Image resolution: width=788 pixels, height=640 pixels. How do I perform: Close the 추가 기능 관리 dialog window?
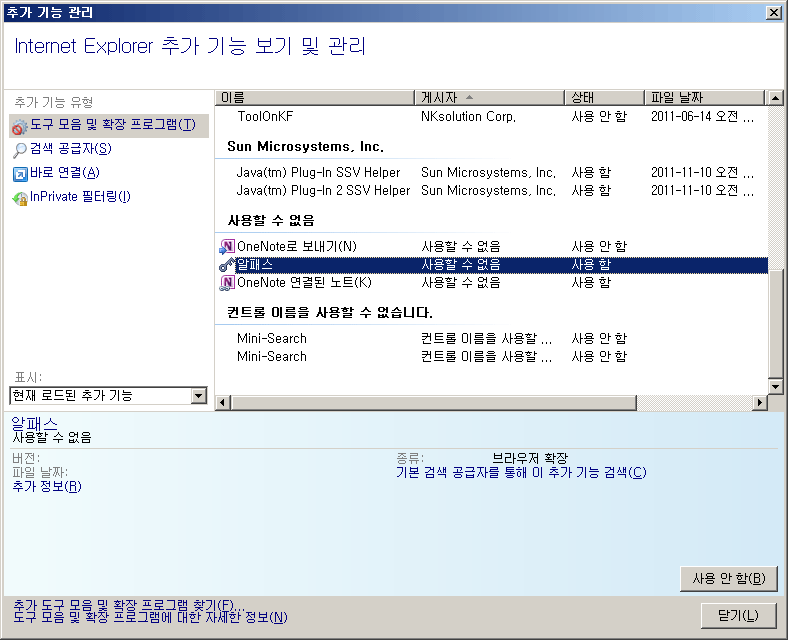click(x=773, y=13)
